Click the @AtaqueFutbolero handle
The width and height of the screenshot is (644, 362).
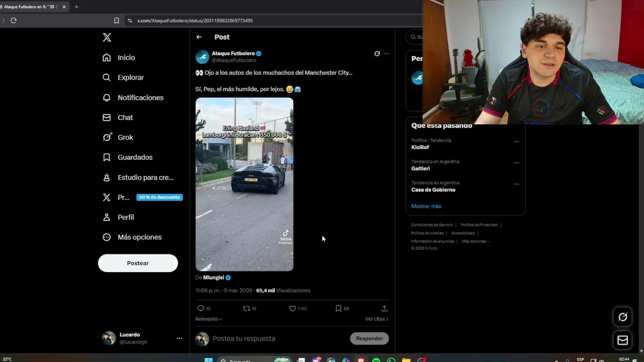click(234, 60)
